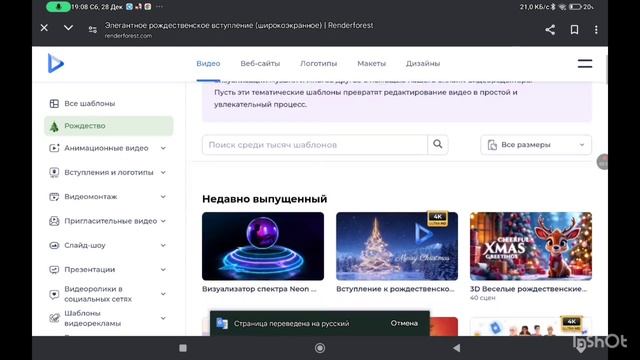Expand Пригласительные видео chevron
The width and height of the screenshot is (640, 360).
click(163, 221)
